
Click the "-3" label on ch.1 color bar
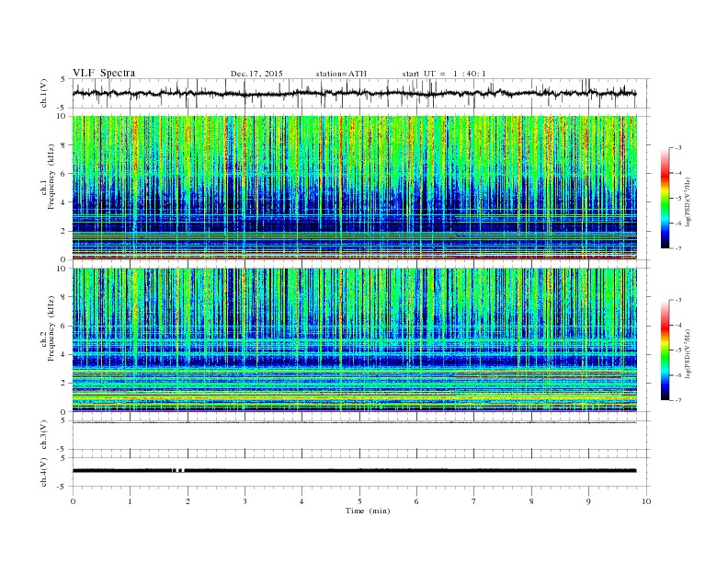tap(678, 148)
